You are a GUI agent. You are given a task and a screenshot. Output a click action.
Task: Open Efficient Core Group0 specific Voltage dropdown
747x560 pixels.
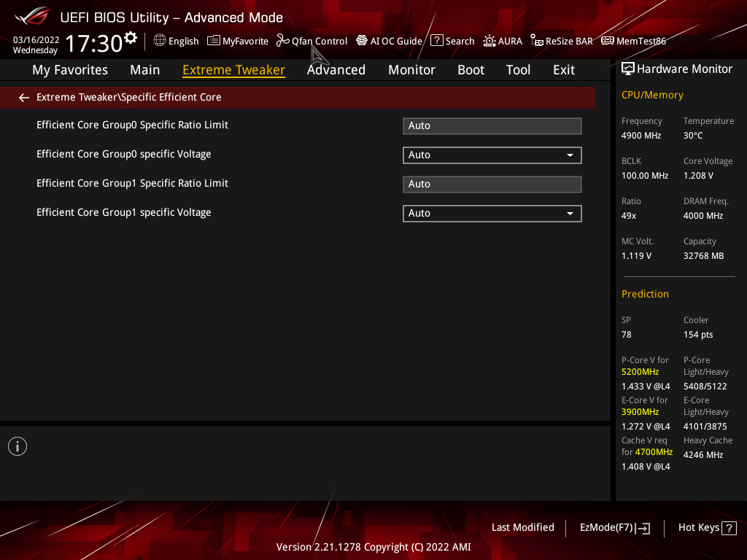point(492,155)
